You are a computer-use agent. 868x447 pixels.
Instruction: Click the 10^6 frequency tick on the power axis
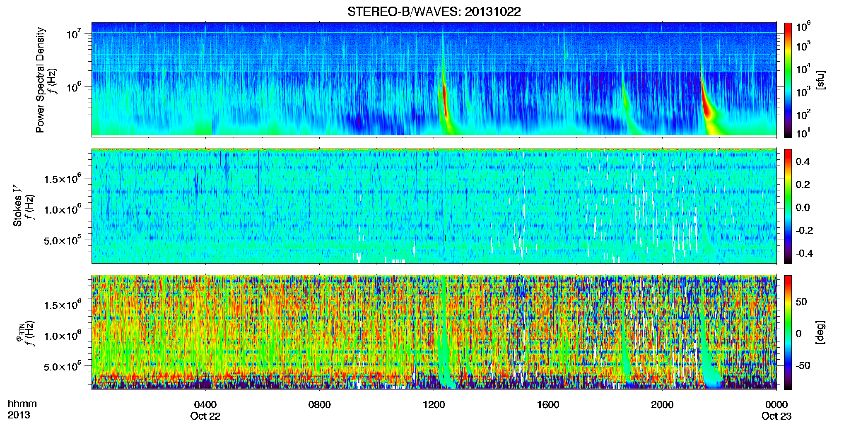[74, 87]
